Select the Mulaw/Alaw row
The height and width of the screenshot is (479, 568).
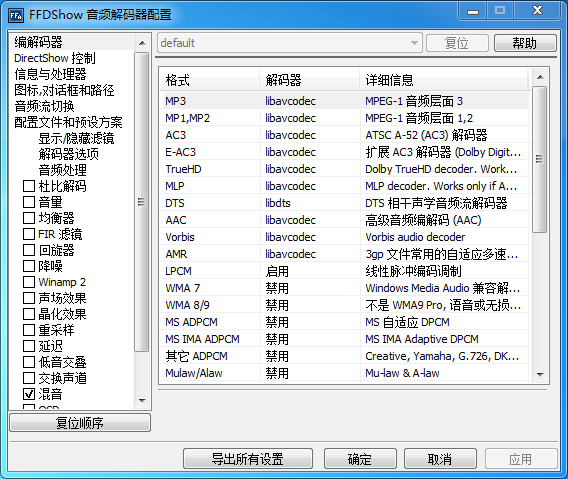click(x=344, y=373)
